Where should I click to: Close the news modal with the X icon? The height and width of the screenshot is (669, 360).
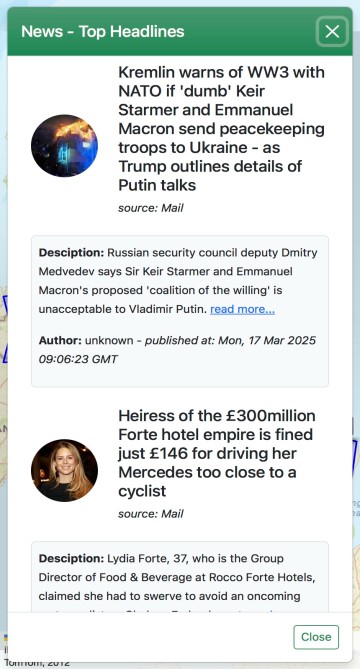[x=332, y=31]
